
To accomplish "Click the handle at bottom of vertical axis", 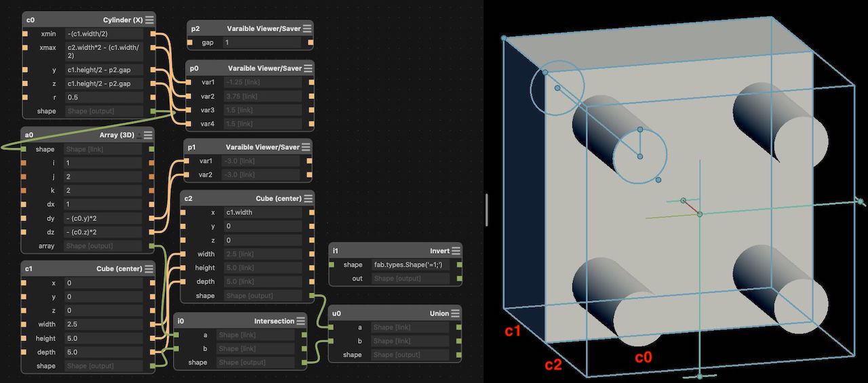I will [x=700, y=376].
